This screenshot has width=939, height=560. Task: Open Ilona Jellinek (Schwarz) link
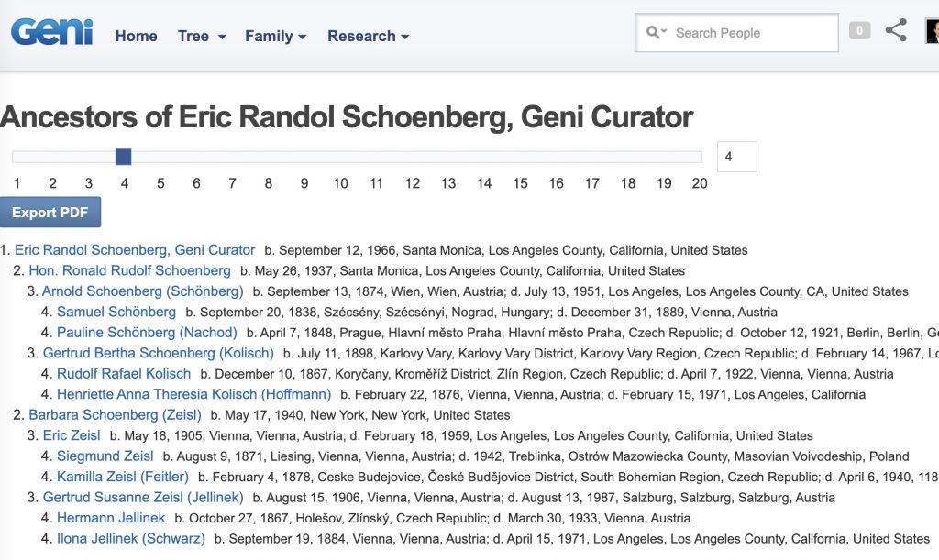click(130, 539)
